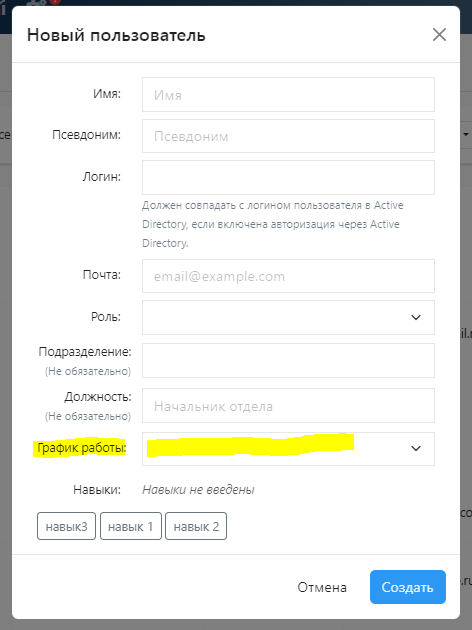Focus the Имя text field

pos(288,94)
